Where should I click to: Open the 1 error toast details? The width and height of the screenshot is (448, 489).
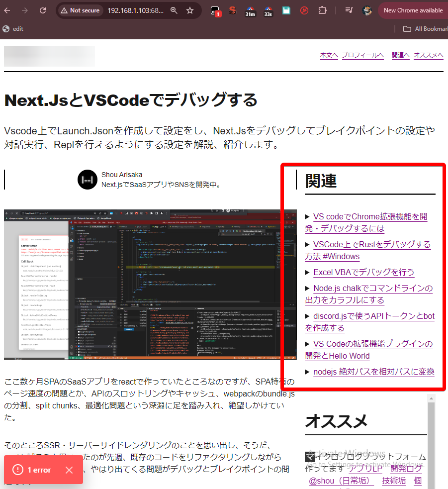tap(33, 470)
